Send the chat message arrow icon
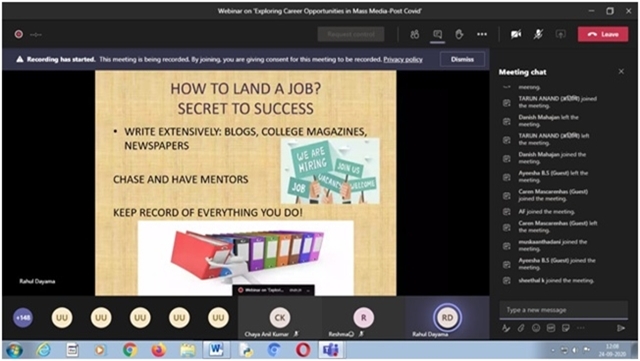Image resolution: width=640 pixels, height=361 pixels. point(621,328)
